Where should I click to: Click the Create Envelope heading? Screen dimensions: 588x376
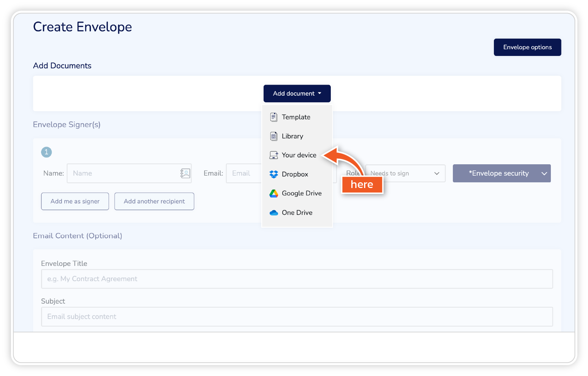82,27
